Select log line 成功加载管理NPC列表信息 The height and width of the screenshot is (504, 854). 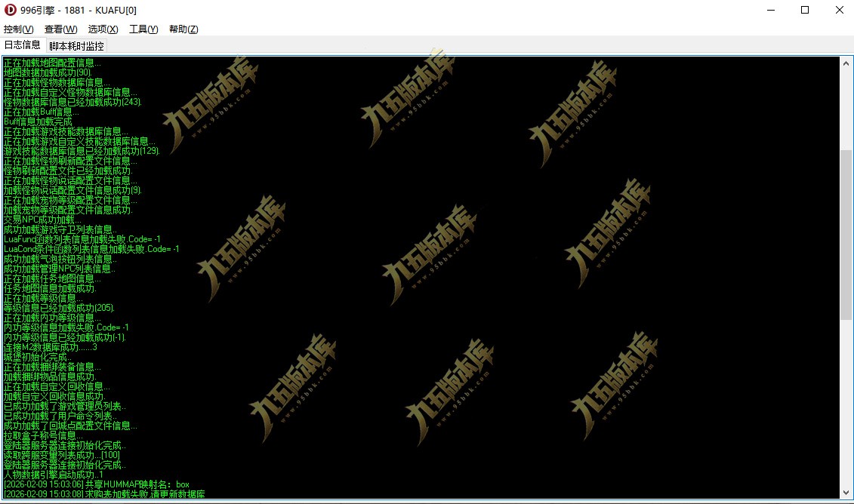60,269
